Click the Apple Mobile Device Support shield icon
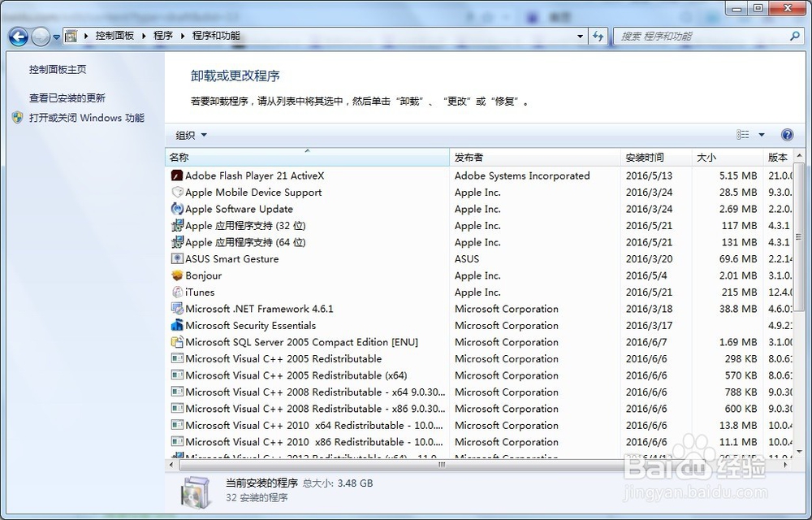 click(x=177, y=192)
